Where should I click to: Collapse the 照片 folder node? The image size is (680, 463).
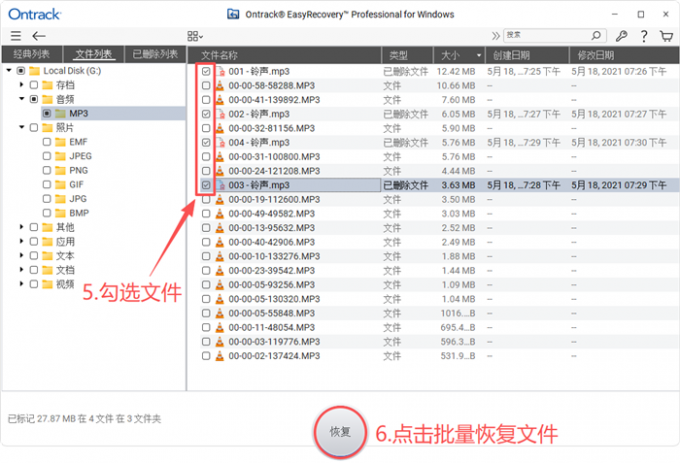pos(22,127)
